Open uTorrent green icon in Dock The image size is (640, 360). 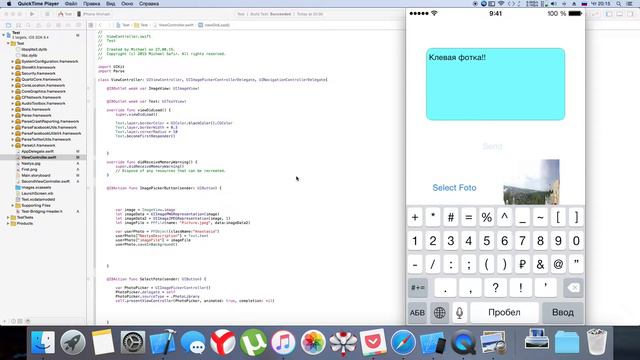click(253, 342)
